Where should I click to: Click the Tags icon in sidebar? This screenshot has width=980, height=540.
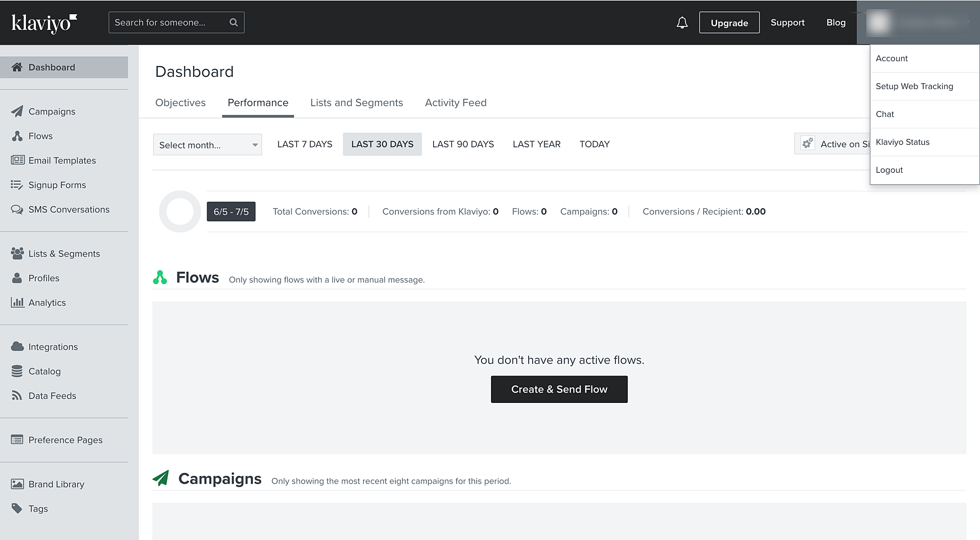17,508
